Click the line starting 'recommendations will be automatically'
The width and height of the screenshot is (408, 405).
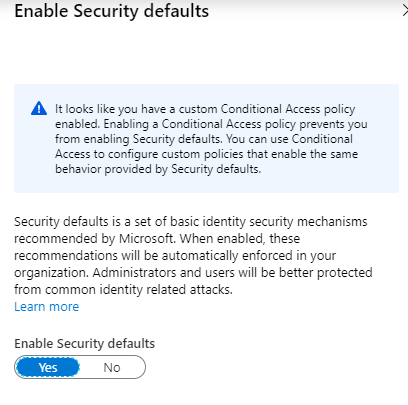click(x=175, y=256)
